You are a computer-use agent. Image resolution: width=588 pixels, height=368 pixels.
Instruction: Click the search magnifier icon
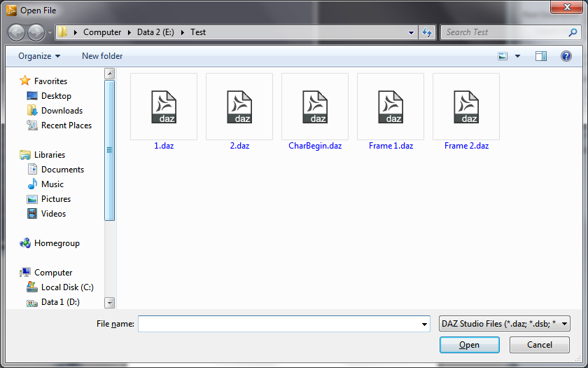tap(573, 32)
